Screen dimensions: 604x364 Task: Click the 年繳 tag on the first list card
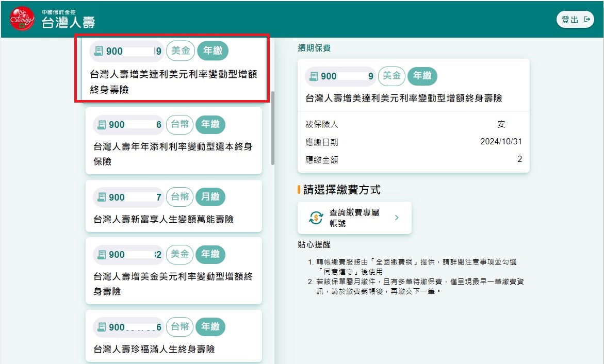point(213,51)
